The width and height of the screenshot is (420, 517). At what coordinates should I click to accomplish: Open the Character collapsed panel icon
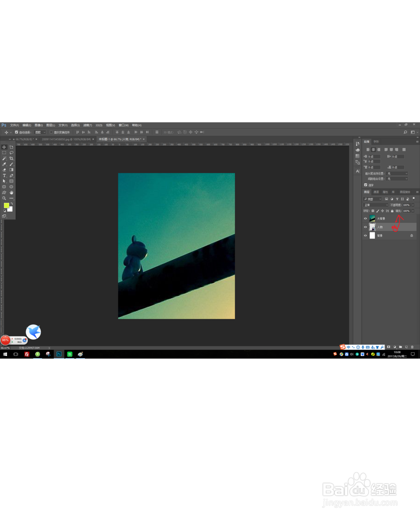point(358,171)
